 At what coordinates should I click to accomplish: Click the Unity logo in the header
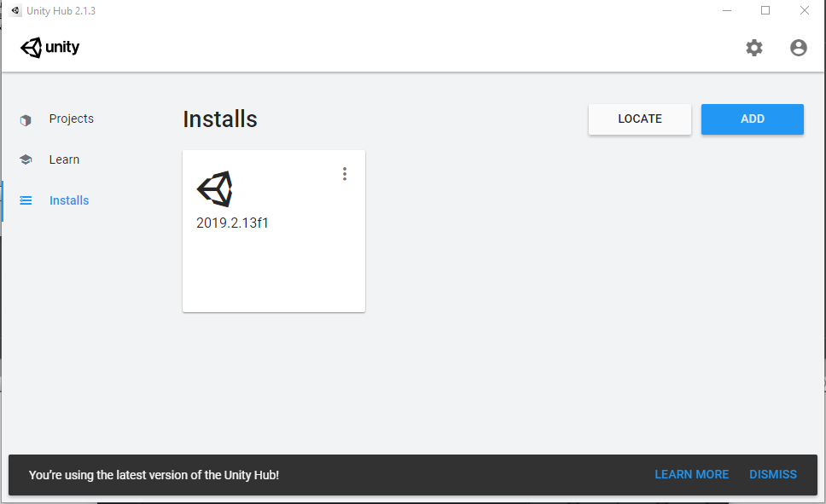pos(49,47)
